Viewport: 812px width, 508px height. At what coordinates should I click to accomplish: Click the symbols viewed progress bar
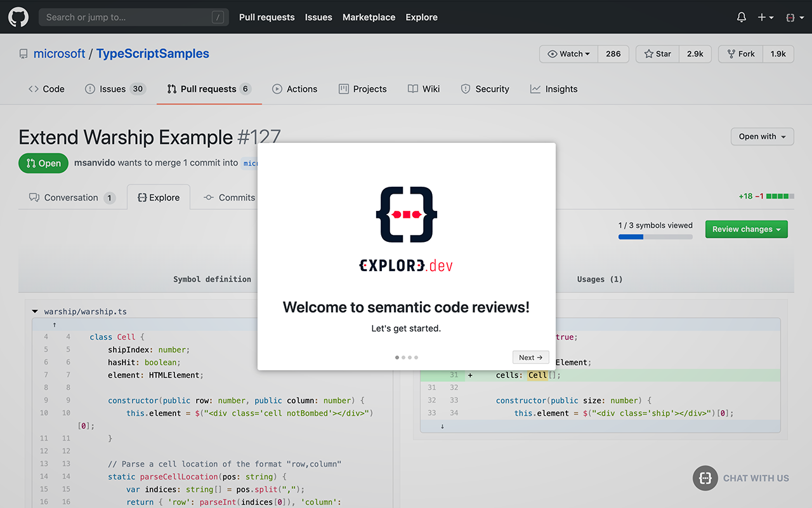point(655,237)
